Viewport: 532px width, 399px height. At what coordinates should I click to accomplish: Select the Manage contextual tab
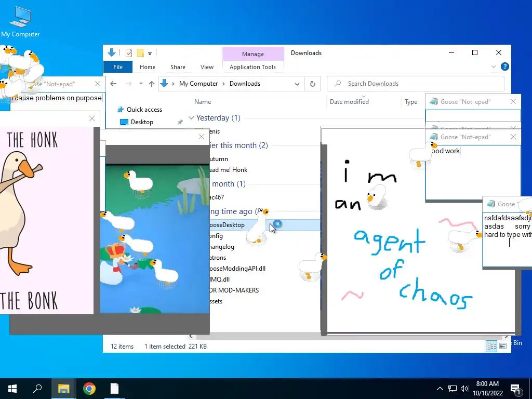253,54
